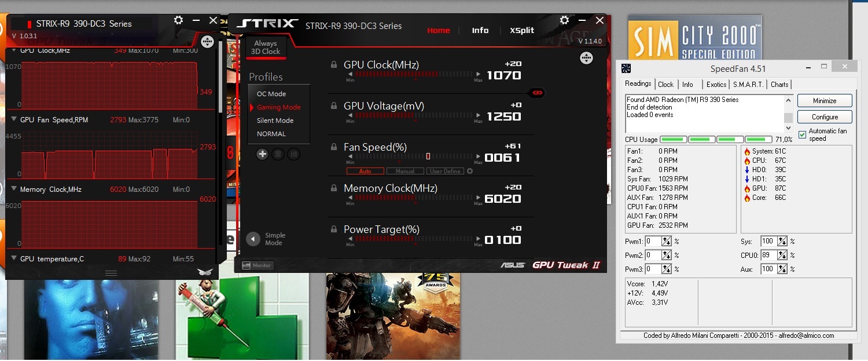This screenshot has width=868, height=361.
Task: Click the Power Target slider track
Action: (414, 239)
